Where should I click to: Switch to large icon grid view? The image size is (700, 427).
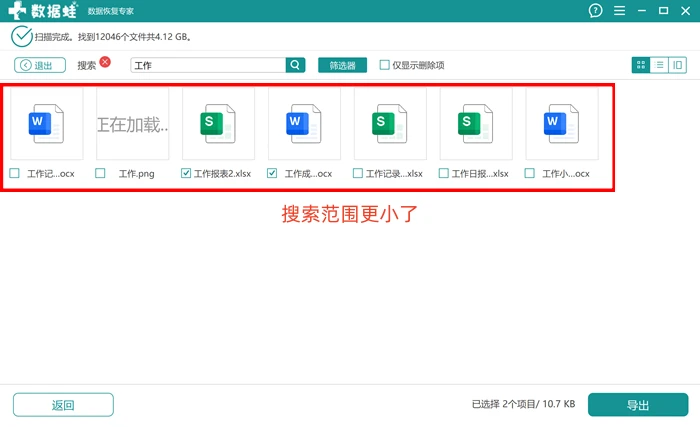click(641, 65)
